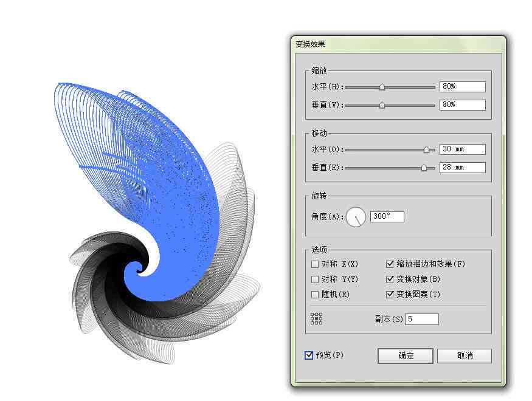Click the vertical move 28 mm field

463,168
